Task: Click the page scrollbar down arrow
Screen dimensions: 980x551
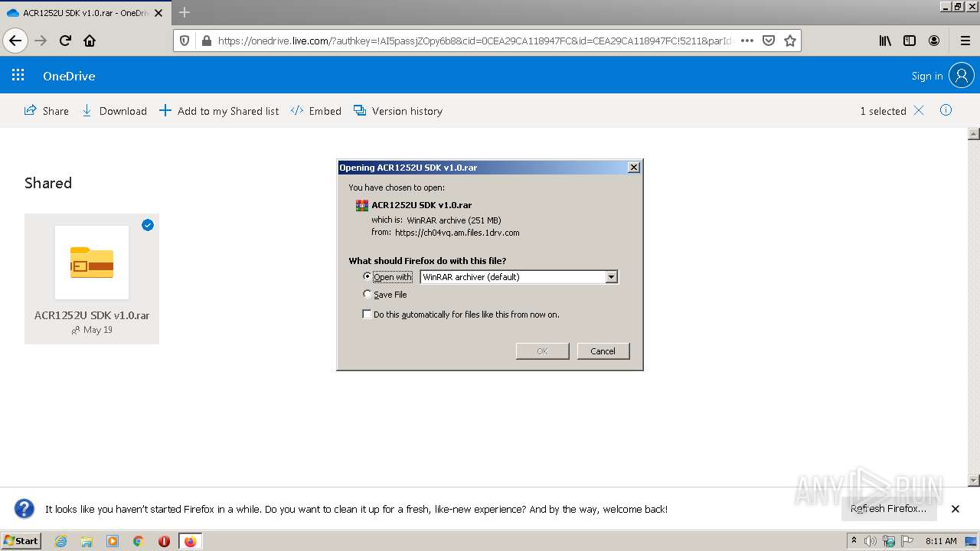Action: coord(974,481)
